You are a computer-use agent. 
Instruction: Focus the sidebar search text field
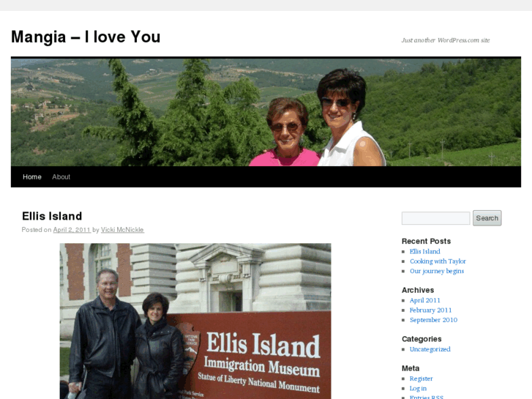(x=435, y=218)
